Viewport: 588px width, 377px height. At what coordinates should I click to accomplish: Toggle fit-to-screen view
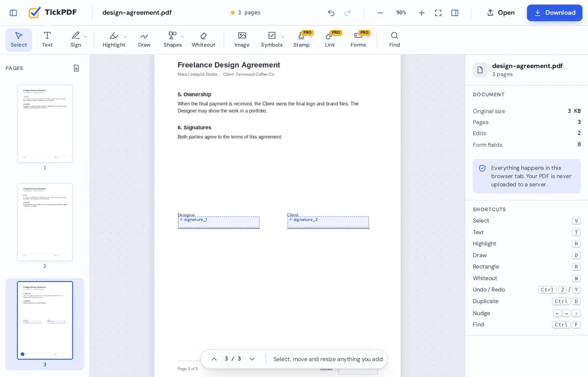[438, 13]
